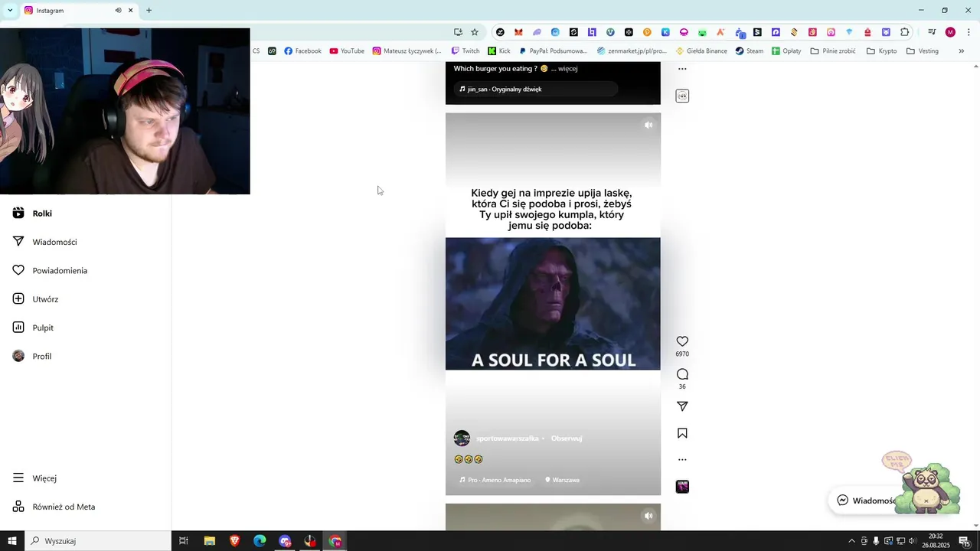Open Facebook bookmark
980x551 pixels.
(x=302, y=51)
